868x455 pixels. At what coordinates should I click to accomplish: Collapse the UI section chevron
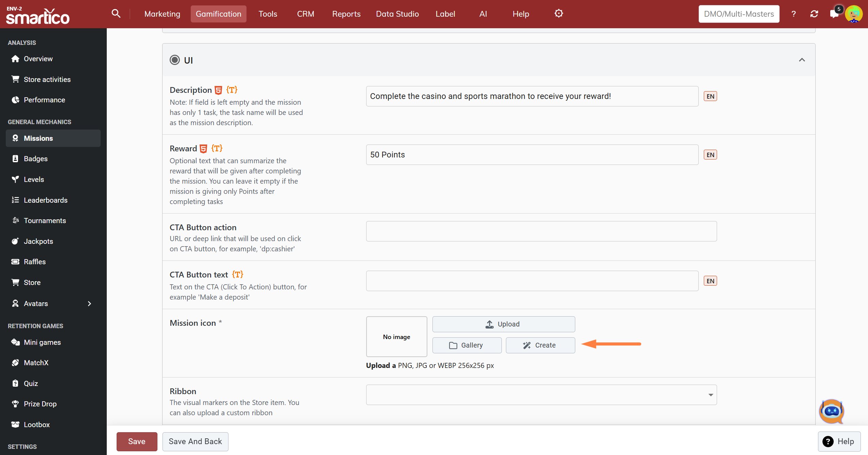click(x=802, y=60)
